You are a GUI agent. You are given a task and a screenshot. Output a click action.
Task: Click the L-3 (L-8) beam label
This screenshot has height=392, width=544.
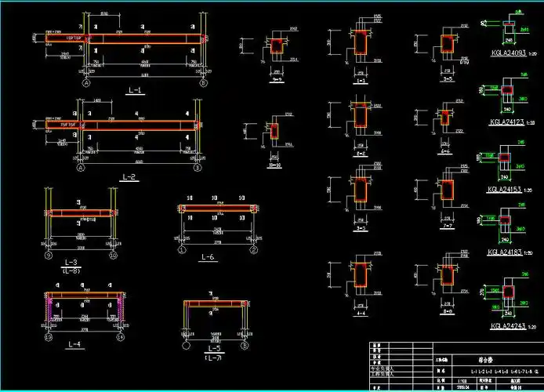coord(71,264)
